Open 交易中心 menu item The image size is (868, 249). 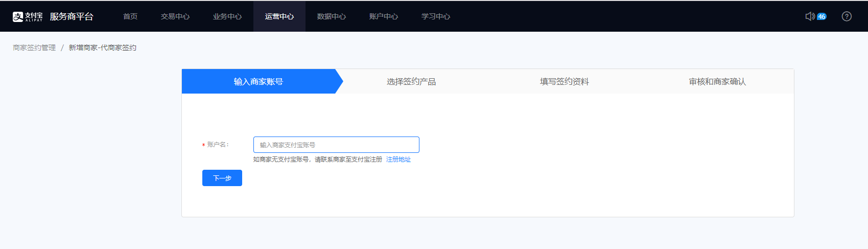coord(175,16)
